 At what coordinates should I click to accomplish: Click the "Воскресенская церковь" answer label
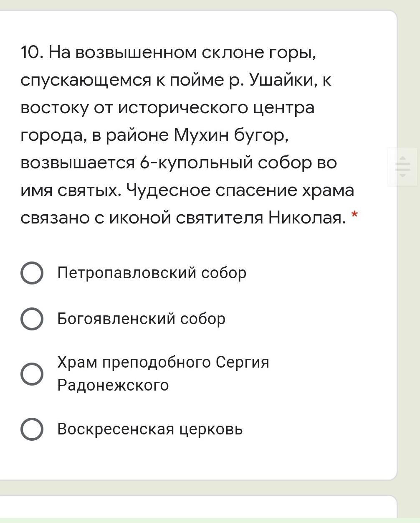(150, 429)
